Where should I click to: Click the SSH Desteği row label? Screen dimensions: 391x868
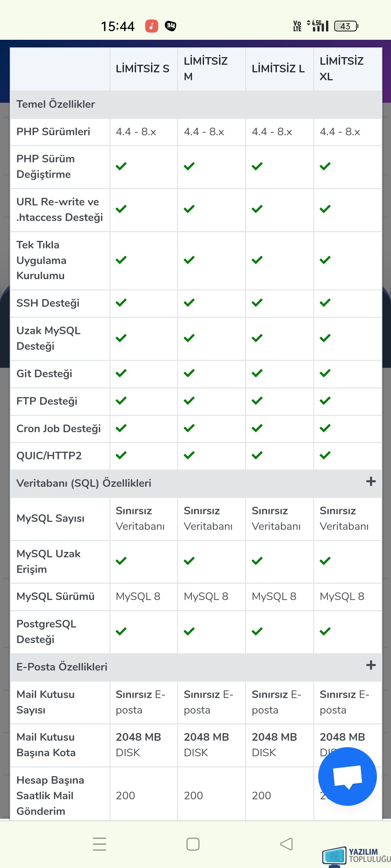click(48, 303)
